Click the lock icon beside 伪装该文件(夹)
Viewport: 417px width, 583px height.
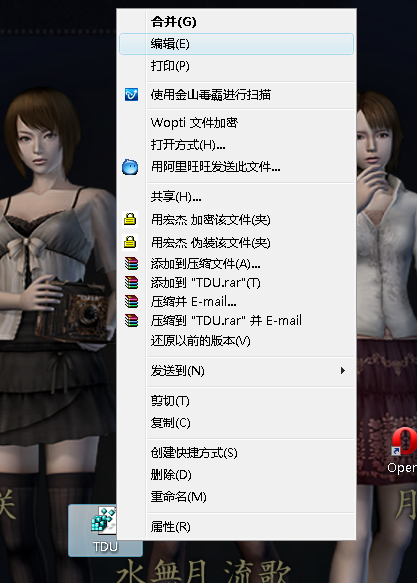pyautogui.click(x=130, y=242)
